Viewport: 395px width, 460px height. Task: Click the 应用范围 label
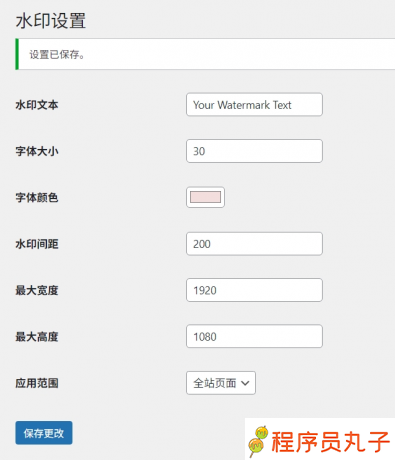[37, 383]
